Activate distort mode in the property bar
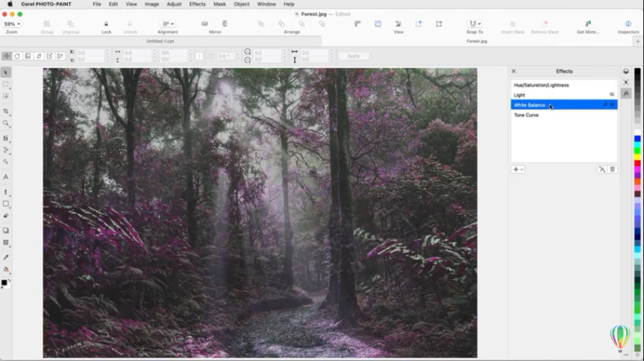Screen dimensions: 644x361 pos(49,56)
